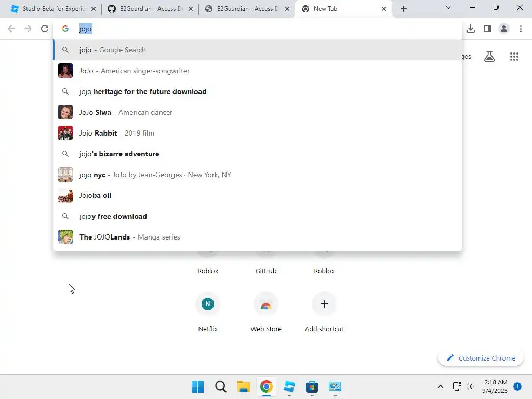
Task: Open the Windows Start menu
Action: 197,387
